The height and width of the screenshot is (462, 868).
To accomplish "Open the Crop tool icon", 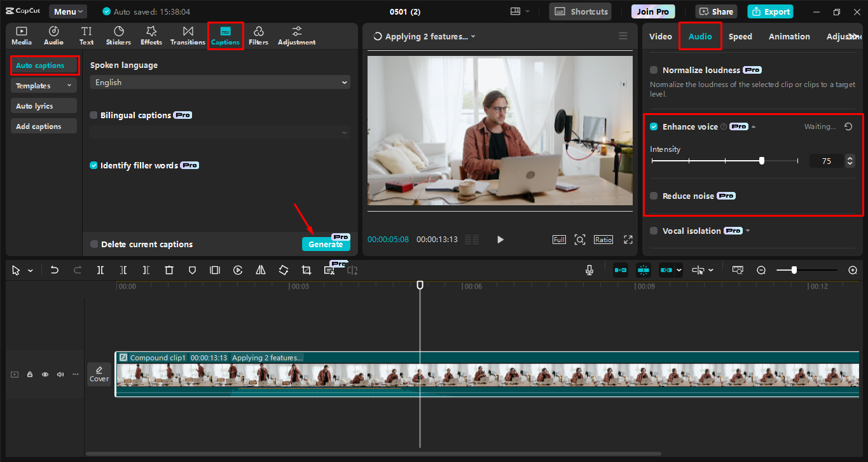I will tap(306, 269).
